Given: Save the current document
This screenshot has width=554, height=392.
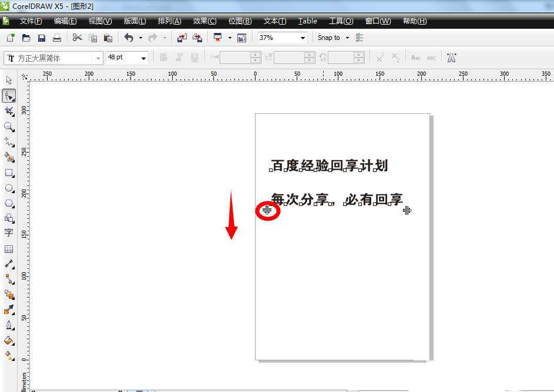Looking at the screenshot, I should tap(41, 37).
